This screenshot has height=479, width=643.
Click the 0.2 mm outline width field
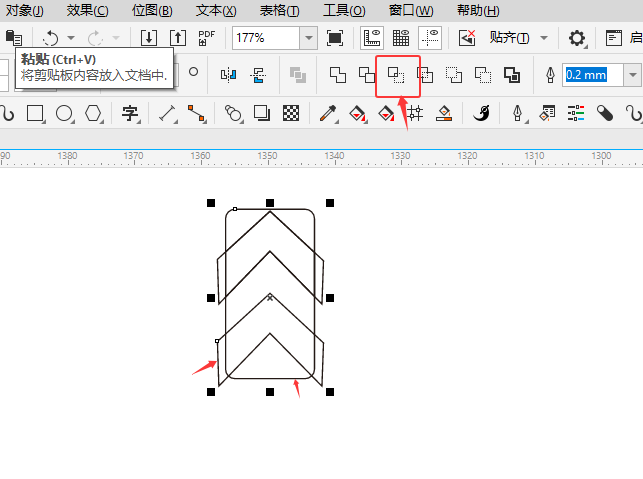(x=593, y=75)
